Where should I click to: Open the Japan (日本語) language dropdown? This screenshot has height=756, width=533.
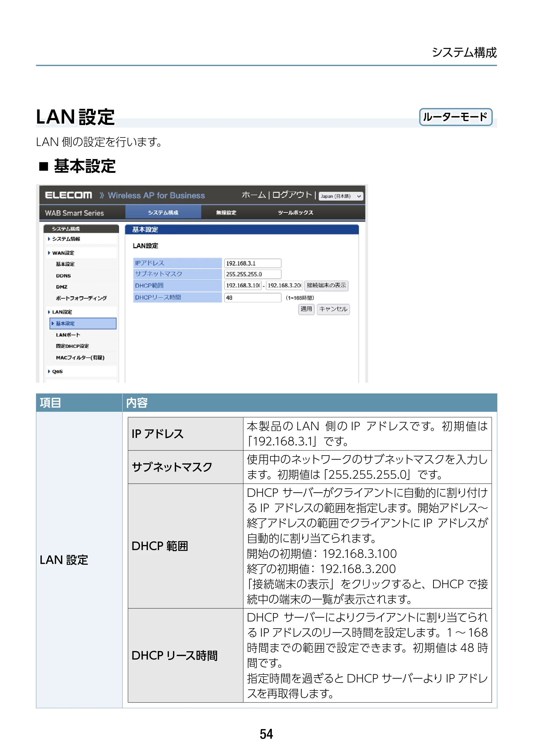point(341,196)
